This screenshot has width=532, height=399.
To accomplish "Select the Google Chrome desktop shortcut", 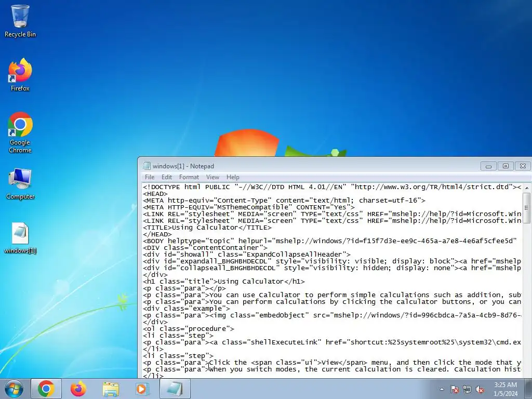I will pyautogui.click(x=20, y=132).
